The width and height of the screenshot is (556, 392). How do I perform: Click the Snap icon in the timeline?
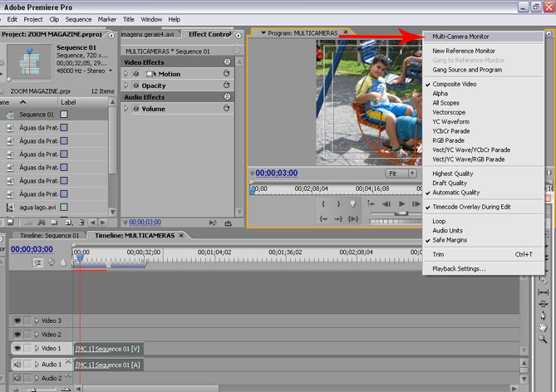38,262
